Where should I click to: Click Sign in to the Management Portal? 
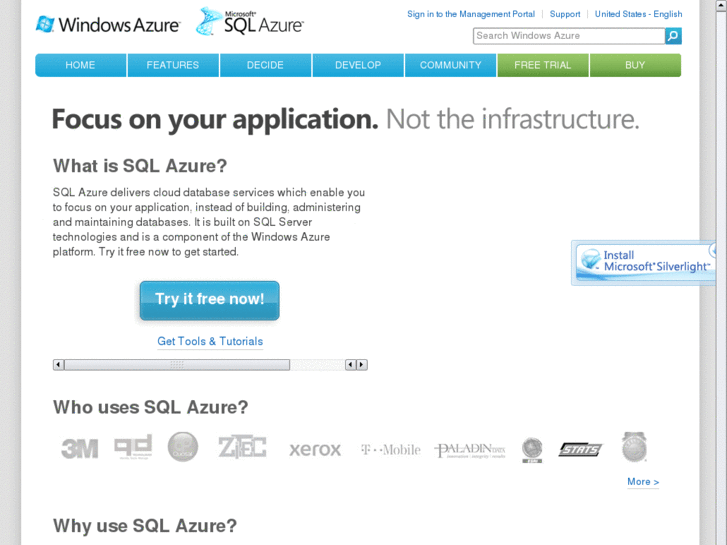coord(471,14)
